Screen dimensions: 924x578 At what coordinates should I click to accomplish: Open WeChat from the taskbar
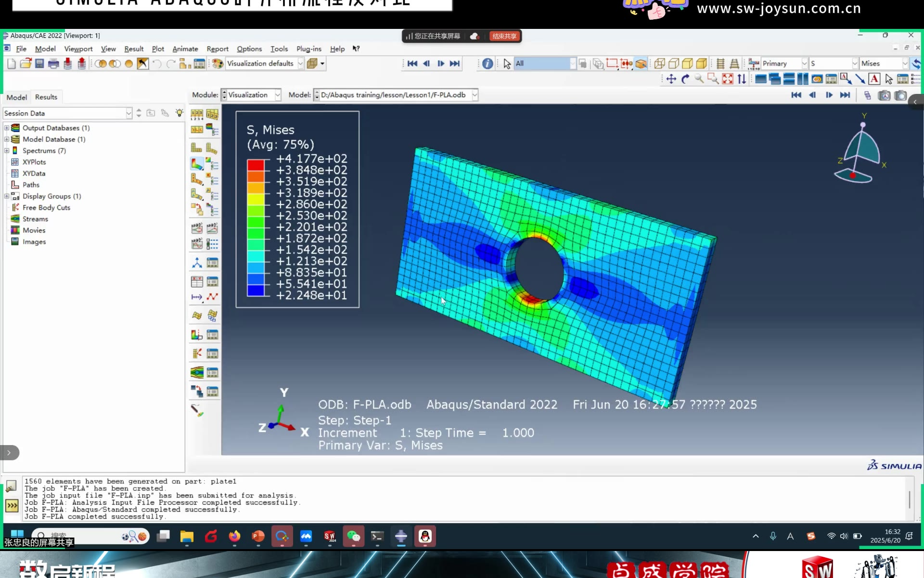tap(353, 536)
